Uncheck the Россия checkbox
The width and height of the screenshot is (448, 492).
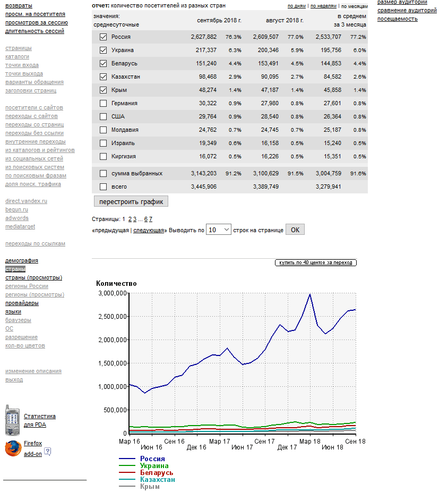coord(103,37)
